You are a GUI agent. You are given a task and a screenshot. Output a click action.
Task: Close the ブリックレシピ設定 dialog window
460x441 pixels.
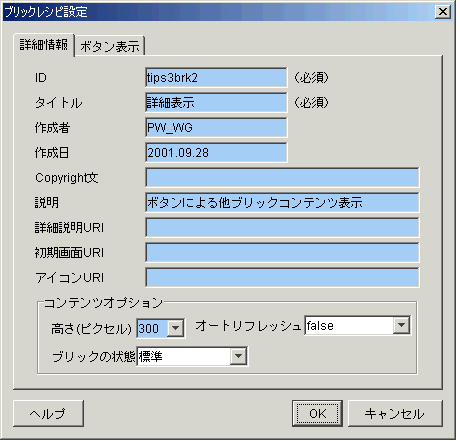(x=443, y=12)
